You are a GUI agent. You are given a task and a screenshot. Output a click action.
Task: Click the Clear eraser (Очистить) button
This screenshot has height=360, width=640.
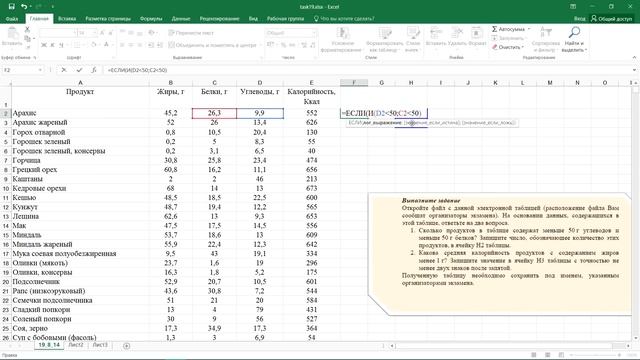click(x=507, y=47)
